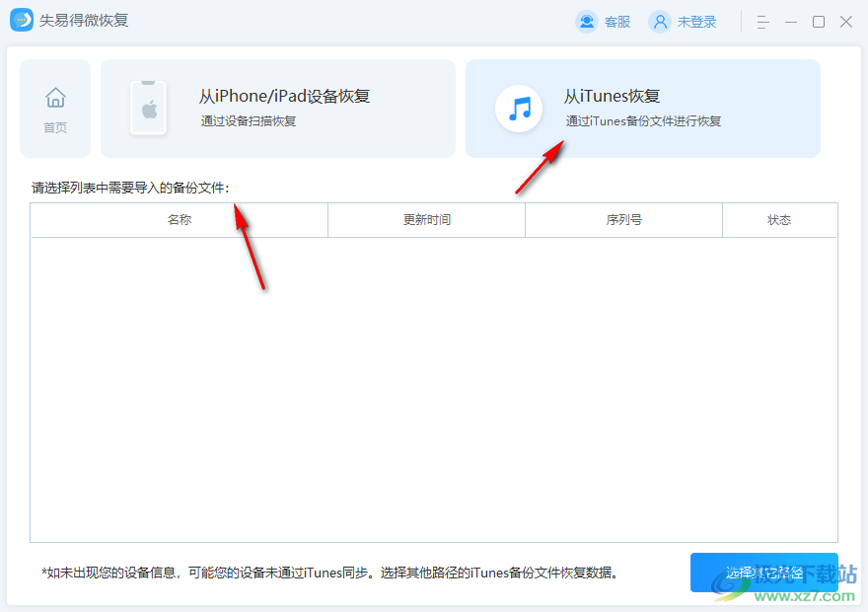Sort by 序列号 column header

pyautogui.click(x=623, y=220)
